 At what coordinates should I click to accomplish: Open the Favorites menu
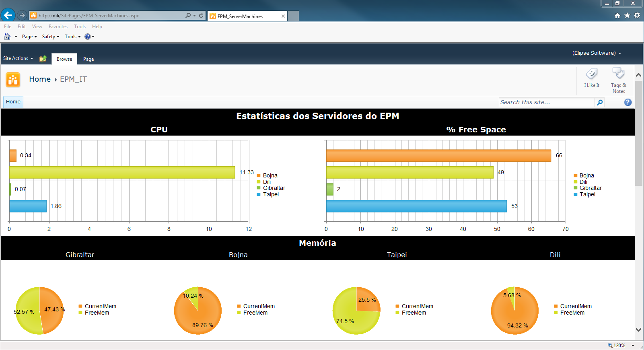coord(58,27)
